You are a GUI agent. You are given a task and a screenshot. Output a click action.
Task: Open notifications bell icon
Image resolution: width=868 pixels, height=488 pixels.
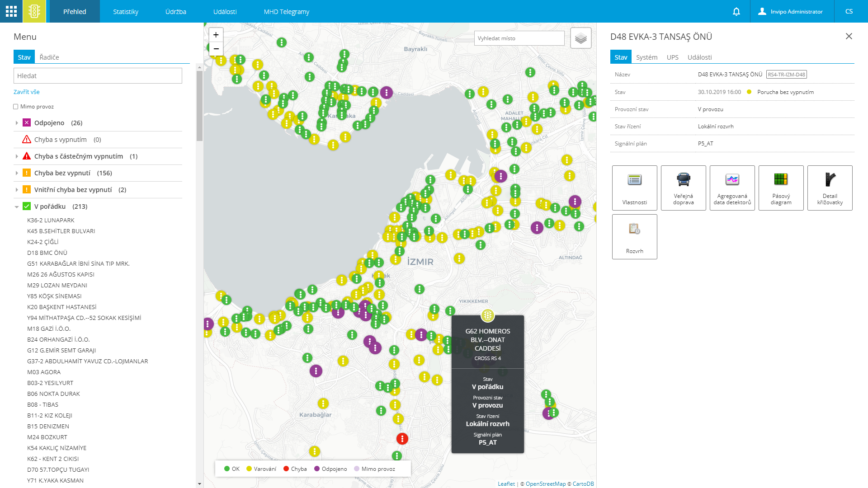pos(736,12)
